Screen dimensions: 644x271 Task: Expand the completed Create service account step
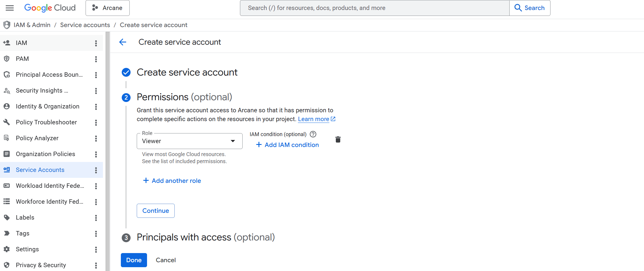tap(187, 72)
